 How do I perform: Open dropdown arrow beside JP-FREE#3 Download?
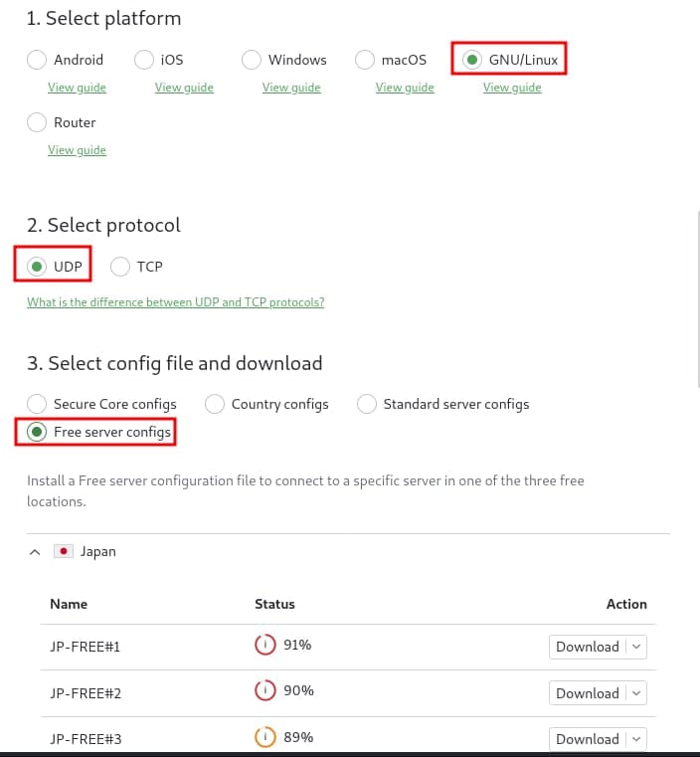coord(637,739)
